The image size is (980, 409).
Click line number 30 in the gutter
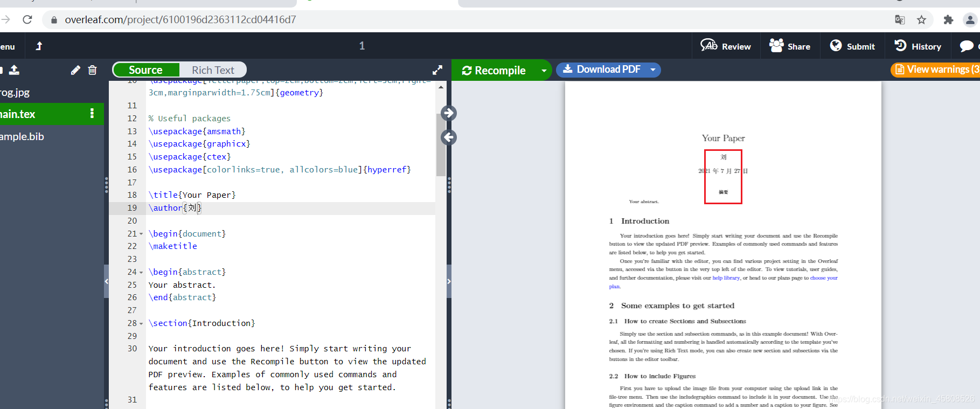pyautogui.click(x=132, y=349)
